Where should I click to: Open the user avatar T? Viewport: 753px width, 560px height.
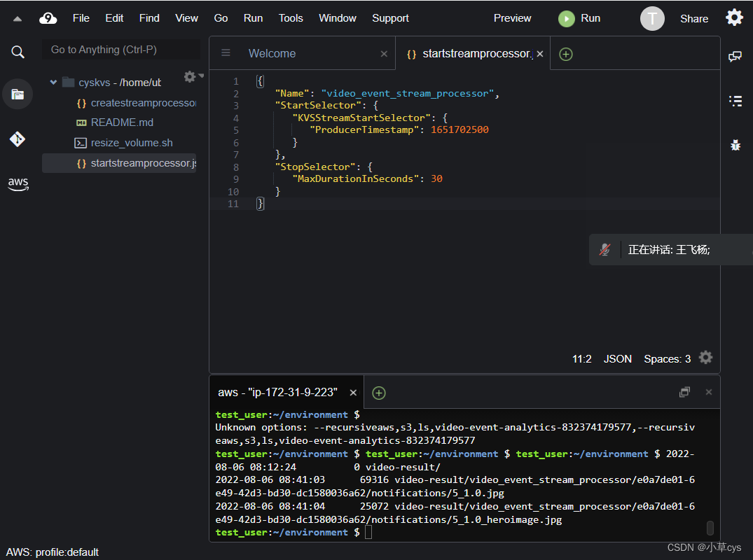652,19
